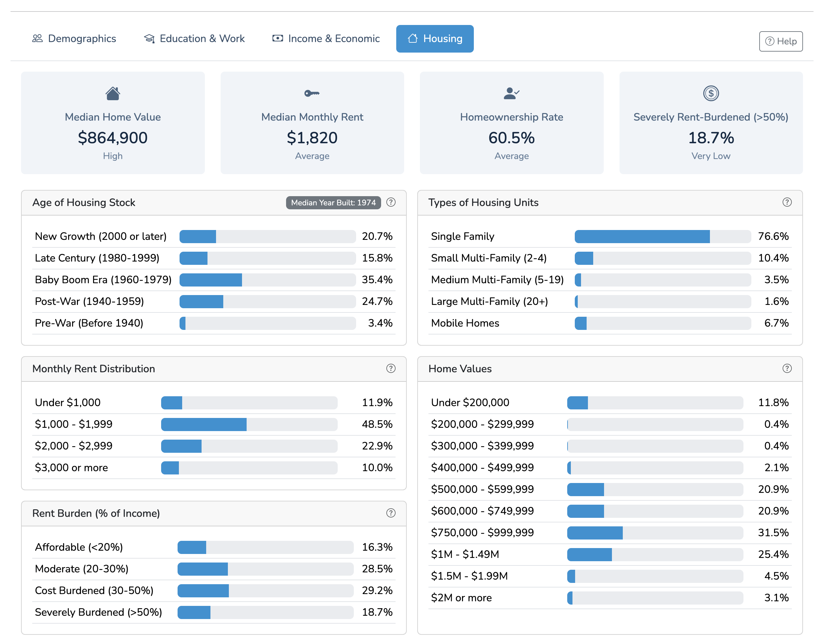Click the Monthly Rent Distribution heading

click(93, 369)
